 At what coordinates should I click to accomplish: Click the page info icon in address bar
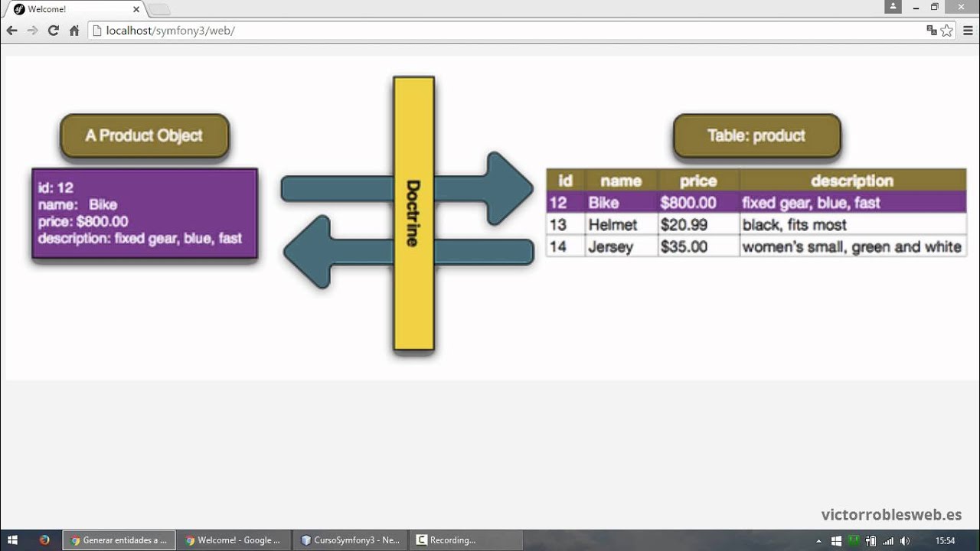(x=97, y=31)
